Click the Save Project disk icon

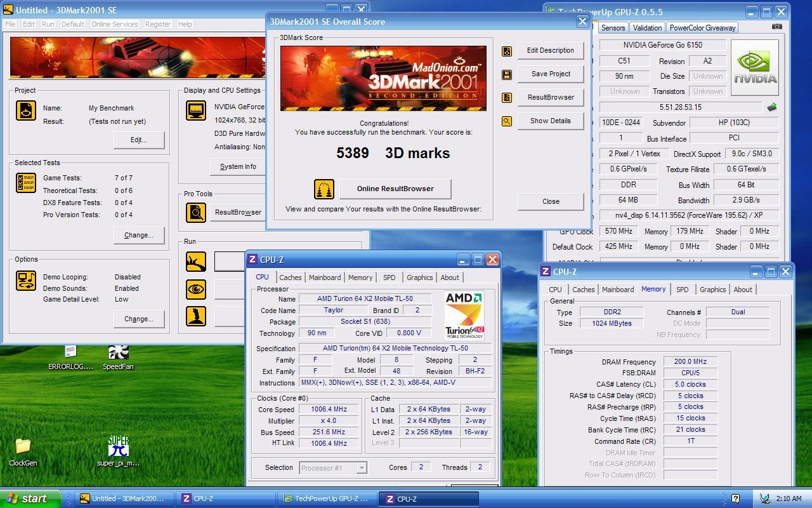(x=507, y=74)
